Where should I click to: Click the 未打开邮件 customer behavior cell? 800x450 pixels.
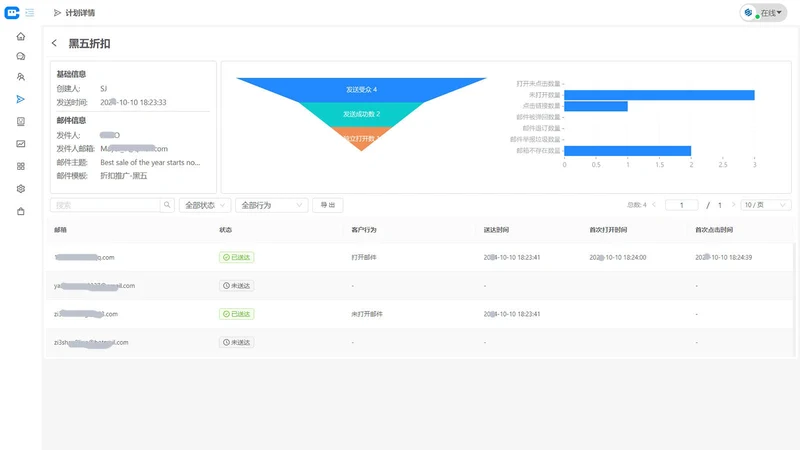[367, 314]
